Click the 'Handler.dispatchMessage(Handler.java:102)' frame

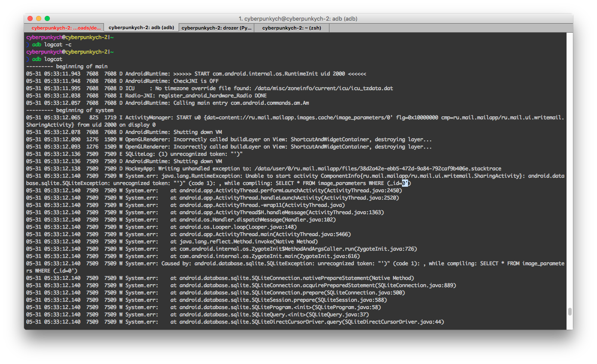pos(181,220)
